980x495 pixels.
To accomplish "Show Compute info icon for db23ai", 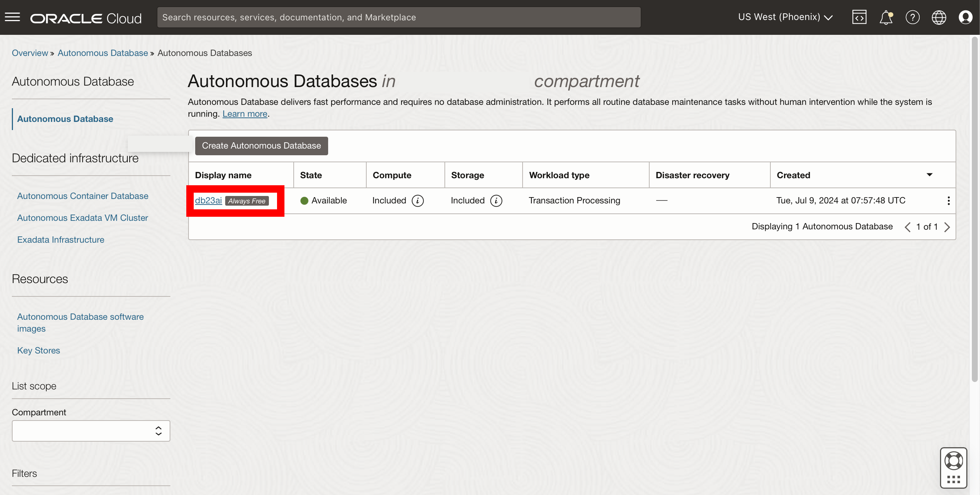I will tap(417, 200).
